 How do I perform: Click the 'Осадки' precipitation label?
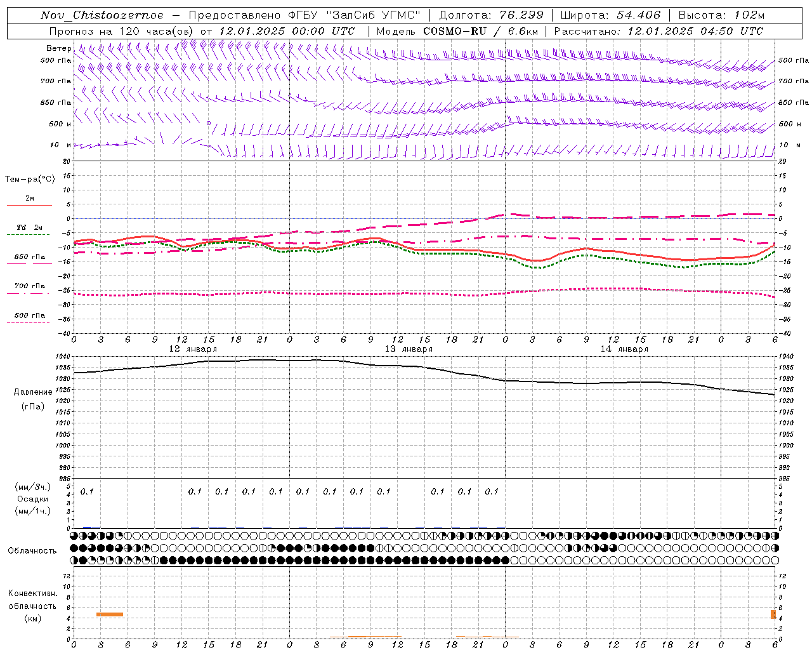32,499
